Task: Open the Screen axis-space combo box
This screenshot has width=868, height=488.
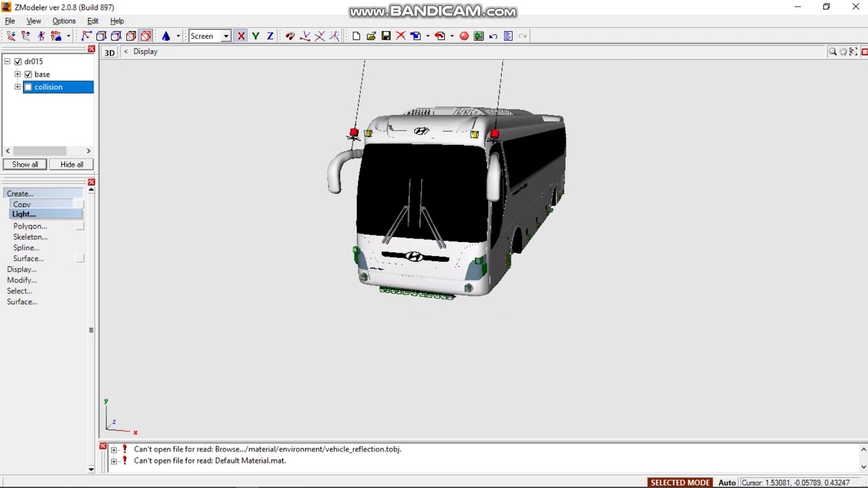Action: (210, 36)
